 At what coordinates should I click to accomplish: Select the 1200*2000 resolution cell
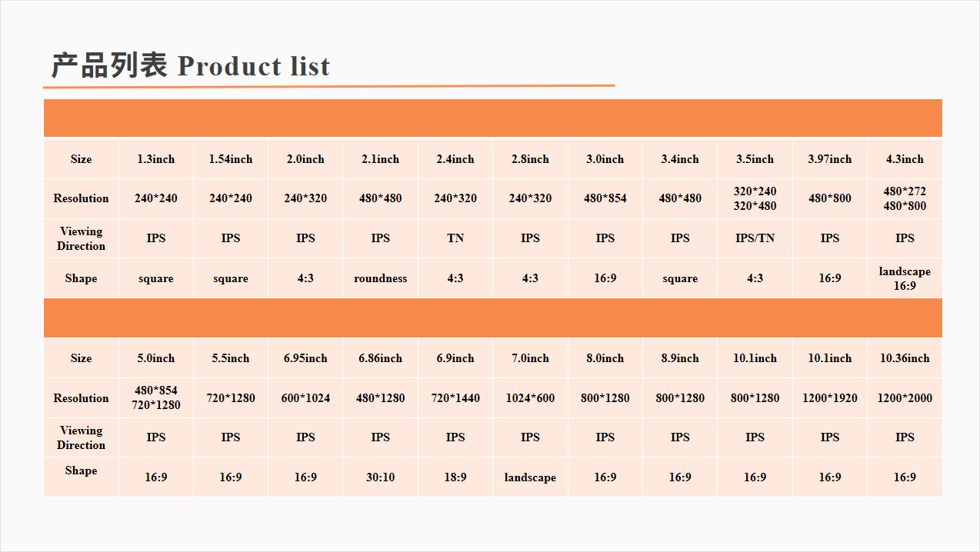[905, 398]
